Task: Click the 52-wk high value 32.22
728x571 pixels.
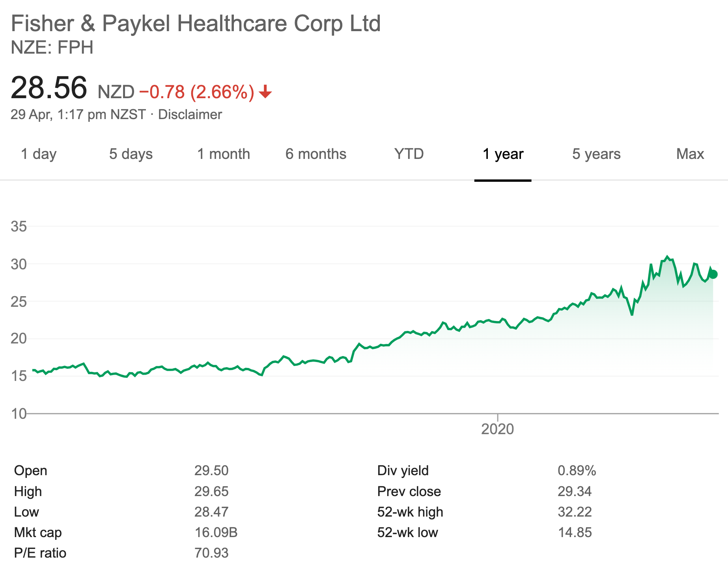Action: point(575,512)
